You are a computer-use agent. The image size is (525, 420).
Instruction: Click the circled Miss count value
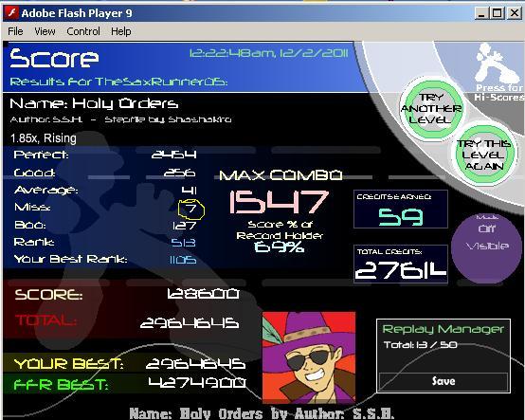click(190, 209)
